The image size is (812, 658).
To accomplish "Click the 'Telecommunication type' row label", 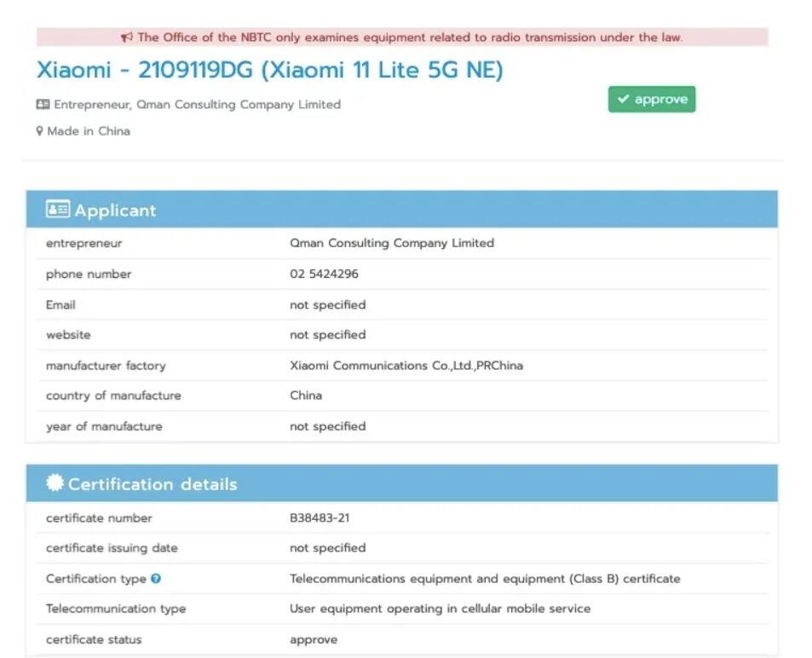I will coord(116,609).
